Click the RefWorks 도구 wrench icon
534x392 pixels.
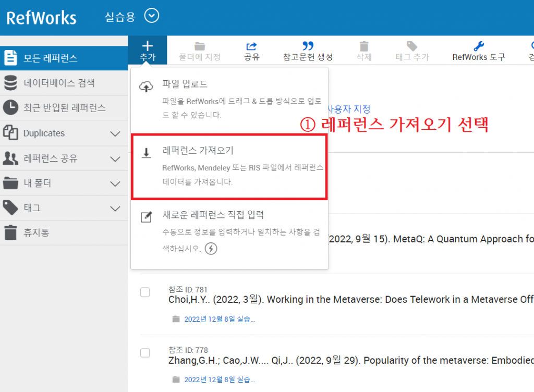(478, 46)
